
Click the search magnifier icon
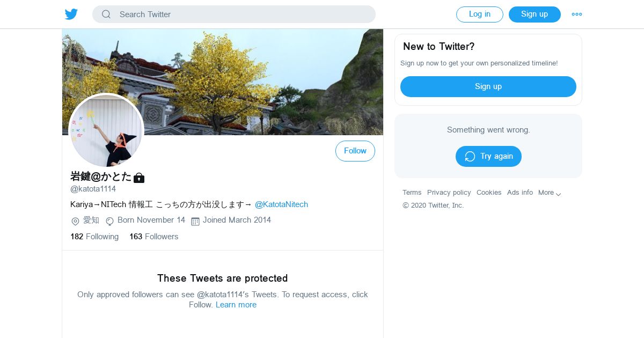106,14
